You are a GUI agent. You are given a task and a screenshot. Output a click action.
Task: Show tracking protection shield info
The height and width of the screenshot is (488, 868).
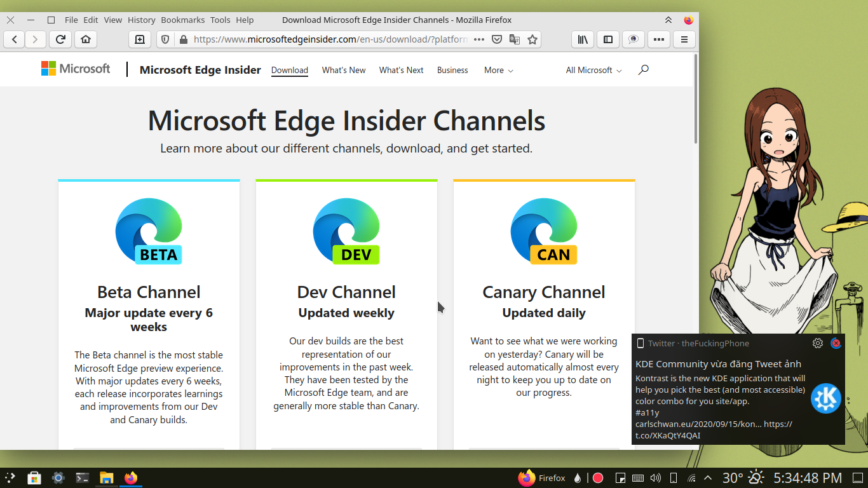click(x=165, y=39)
